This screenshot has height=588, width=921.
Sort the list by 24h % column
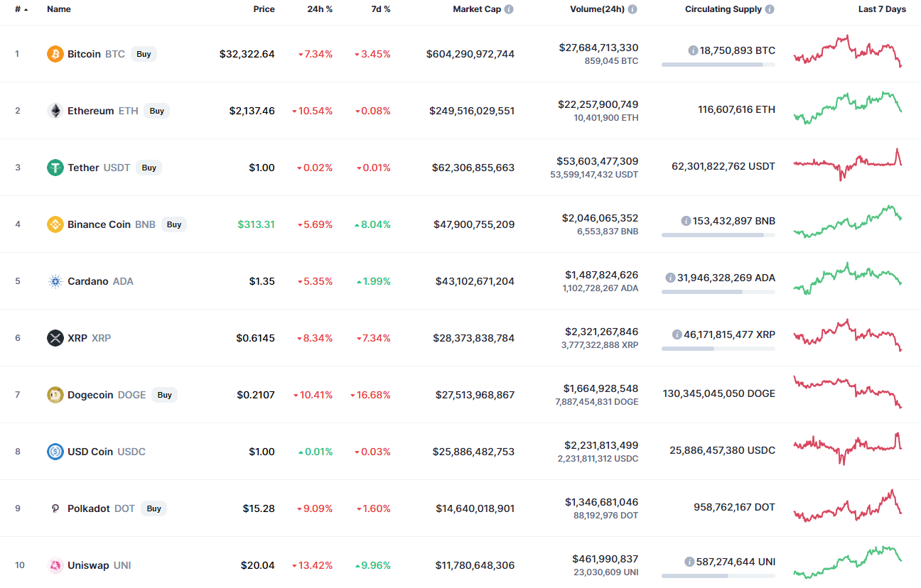pos(320,10)
